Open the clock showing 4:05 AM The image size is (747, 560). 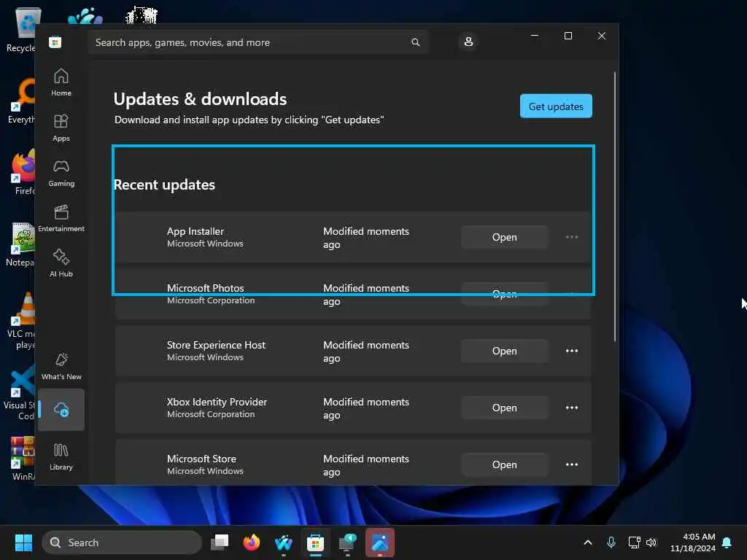point(693,542)
